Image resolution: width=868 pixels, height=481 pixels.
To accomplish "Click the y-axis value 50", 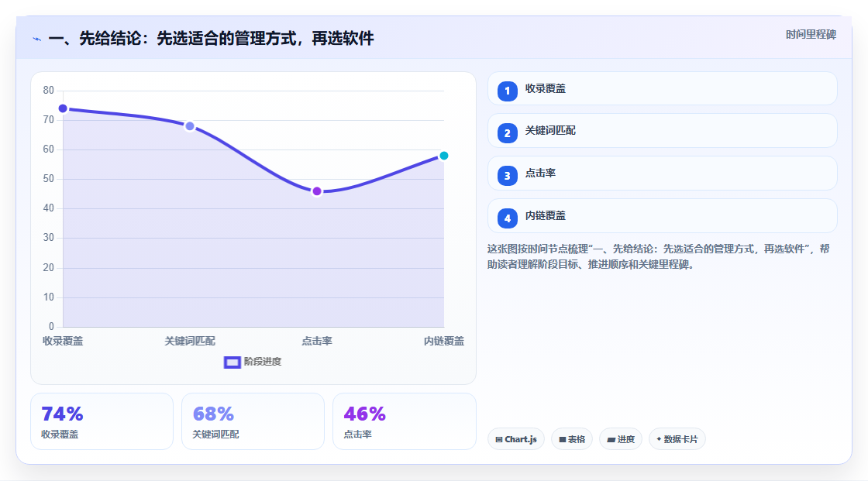I will 49,179.
